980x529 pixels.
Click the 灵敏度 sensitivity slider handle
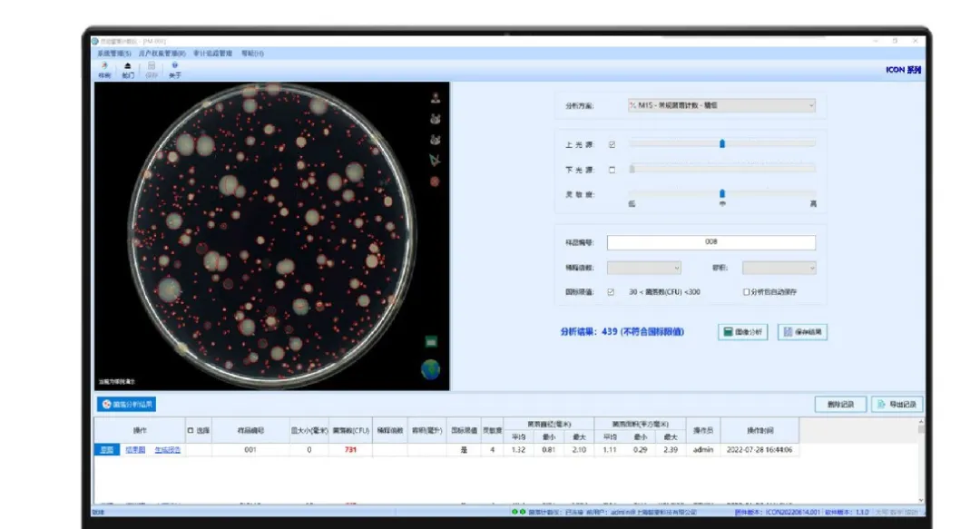(x=722, y=193)
